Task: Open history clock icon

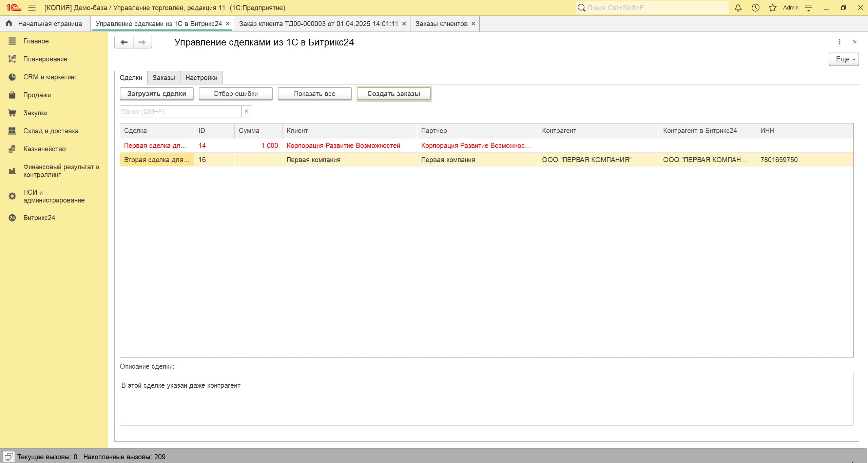Action: (x=755, y=8)
